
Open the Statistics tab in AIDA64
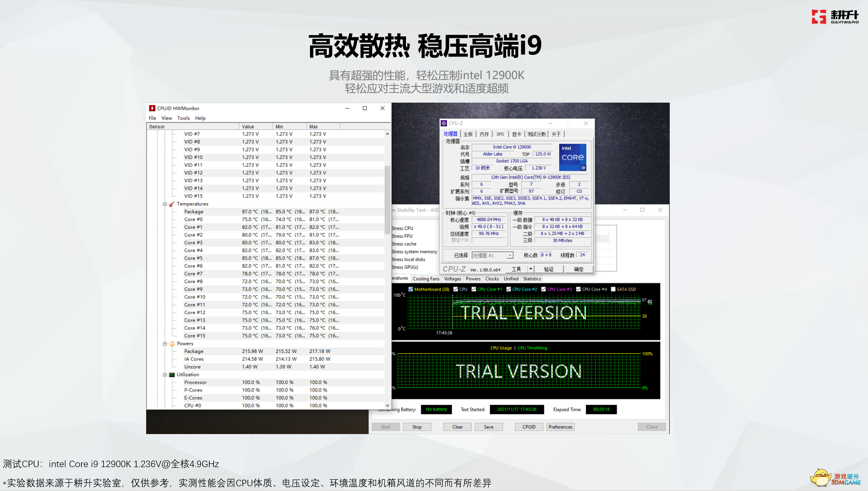tap(532, 279)
